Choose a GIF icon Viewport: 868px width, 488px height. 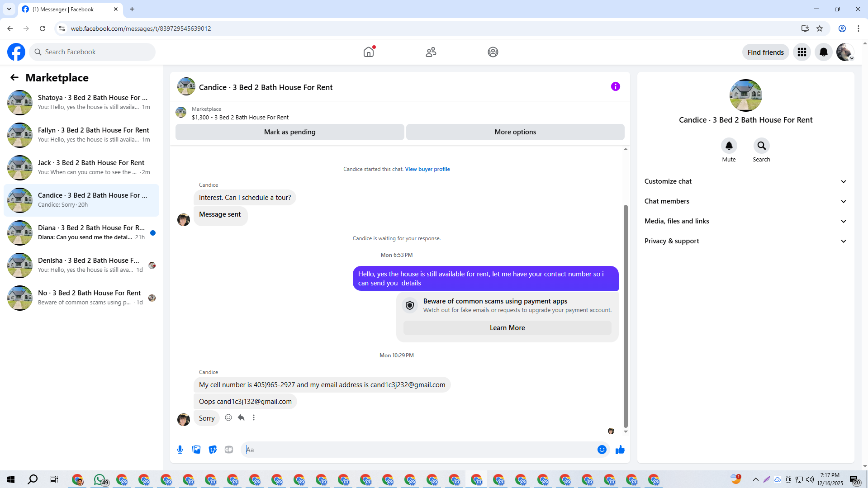pyautogui.click(x=229, y=450)
